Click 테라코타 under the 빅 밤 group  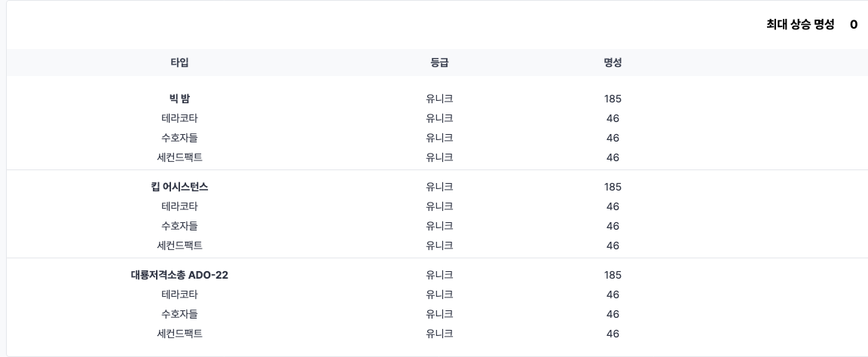click(179, 118)
